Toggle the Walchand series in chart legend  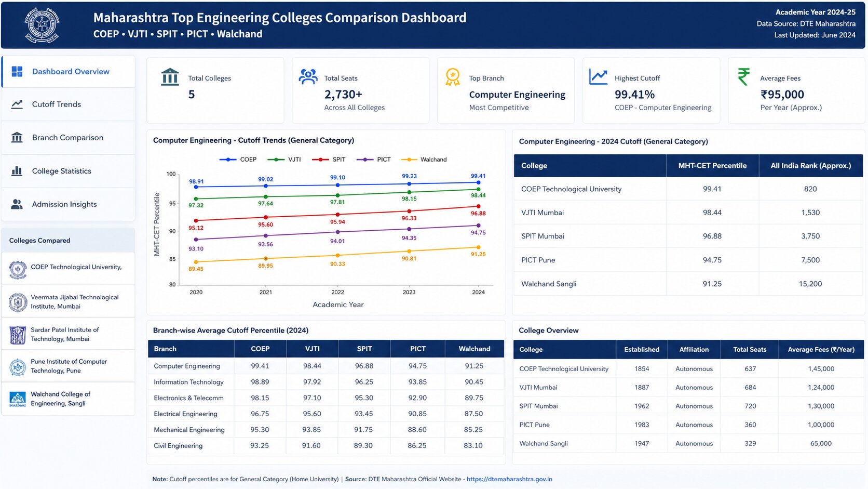point(424,160)
